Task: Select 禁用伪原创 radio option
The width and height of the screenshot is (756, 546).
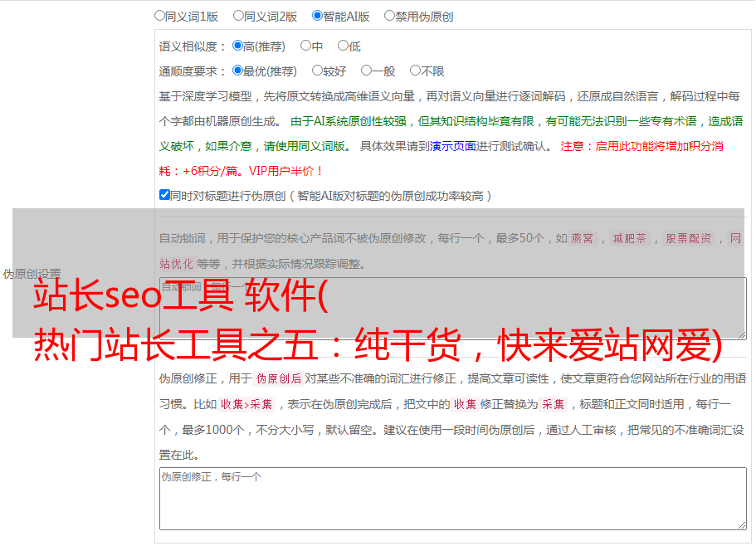Action: pyautogui.click(x=389, y=16)
